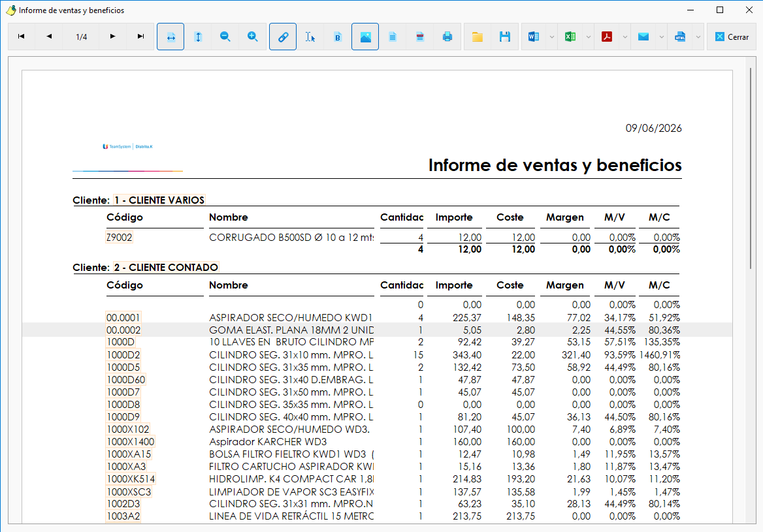Screen dimensions: 763x532
Task: Select the text selection cursor tool
Action: (x=310, y=37)
